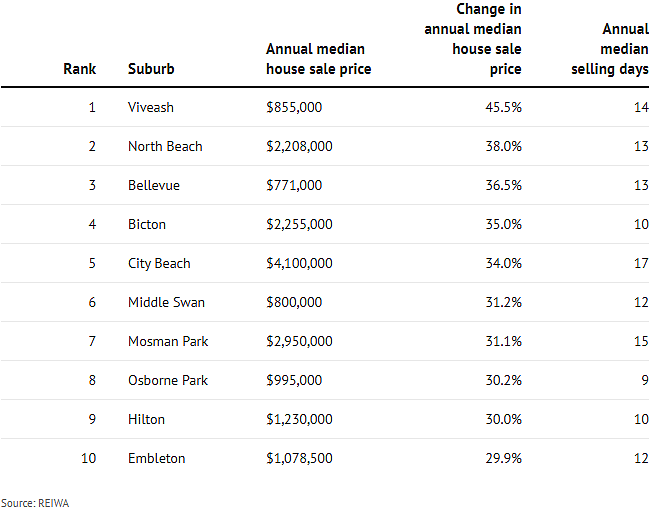Click the Bellevue price $771,000
The image size is (669, 514).
[294, 186]
